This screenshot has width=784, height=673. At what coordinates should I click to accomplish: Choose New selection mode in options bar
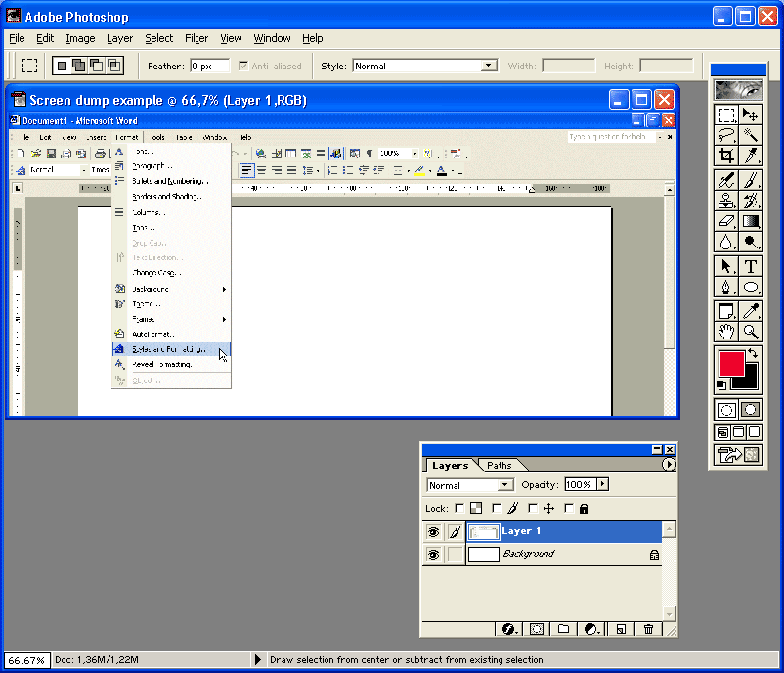[62, 65]
